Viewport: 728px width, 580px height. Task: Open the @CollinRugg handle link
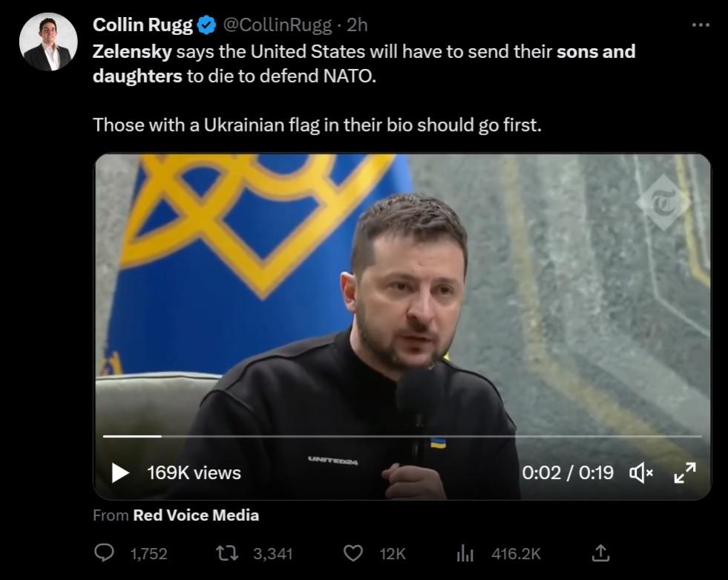click(278, 25)
